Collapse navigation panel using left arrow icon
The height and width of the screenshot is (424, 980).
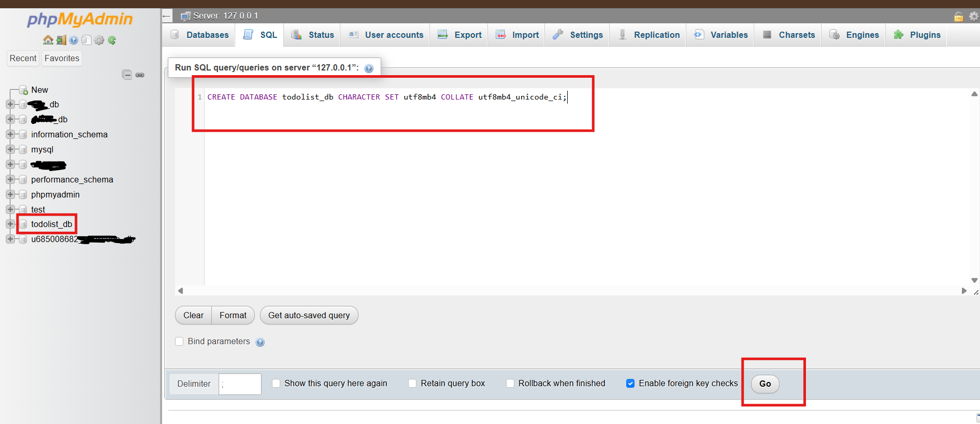pos(166,16)
